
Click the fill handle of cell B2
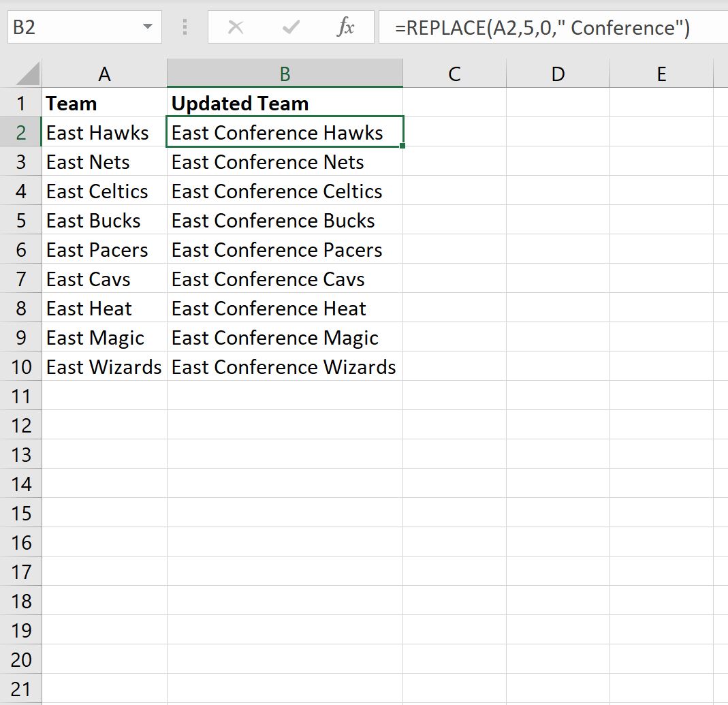pyautogui.click(x=402, y=146)
